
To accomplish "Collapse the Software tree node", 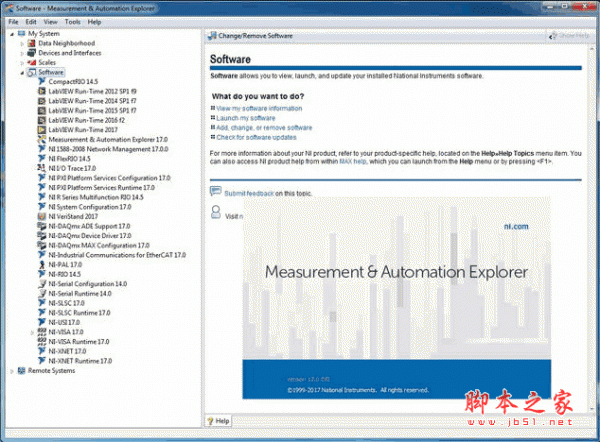I will click(x=22, y=73).
